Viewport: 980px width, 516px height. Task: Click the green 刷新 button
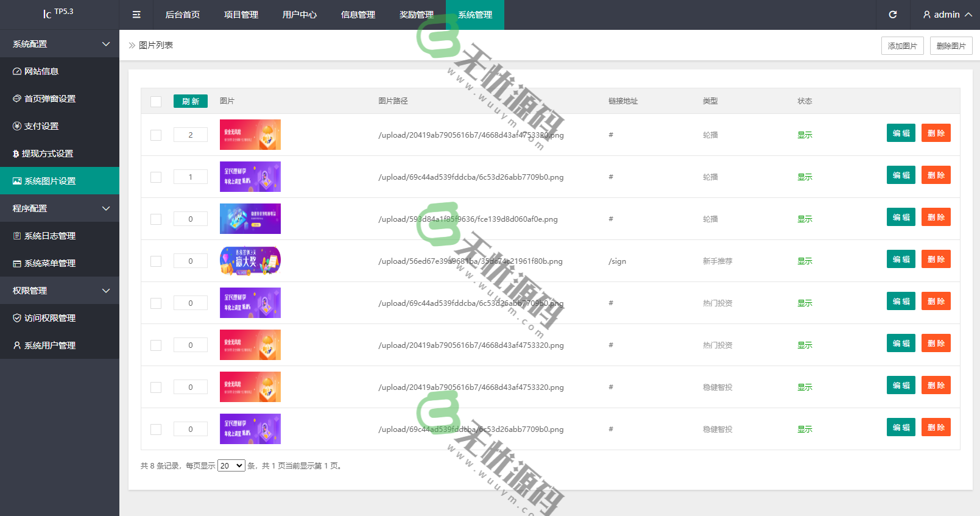pyautogui.click(x=190, y=101)
